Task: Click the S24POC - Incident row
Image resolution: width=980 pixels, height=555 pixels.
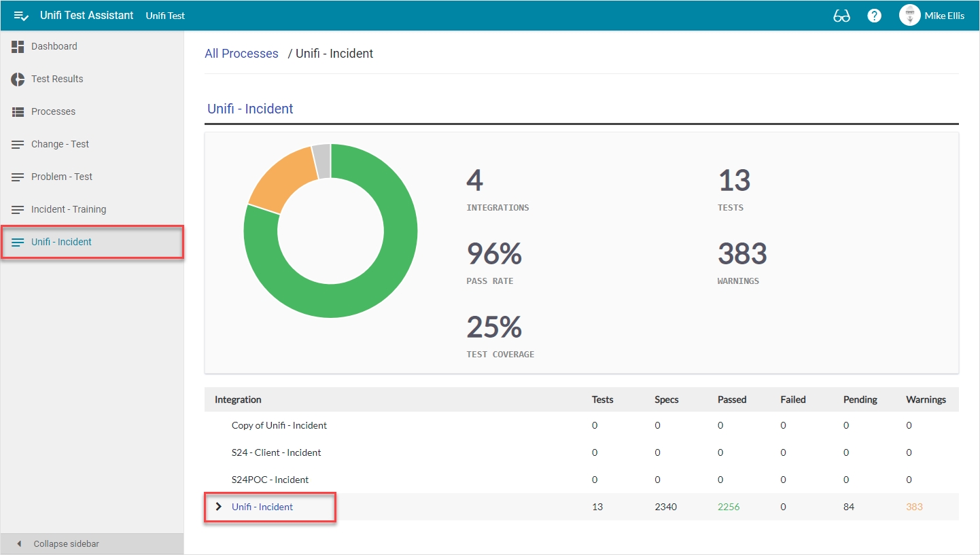Action: [270, 480]
